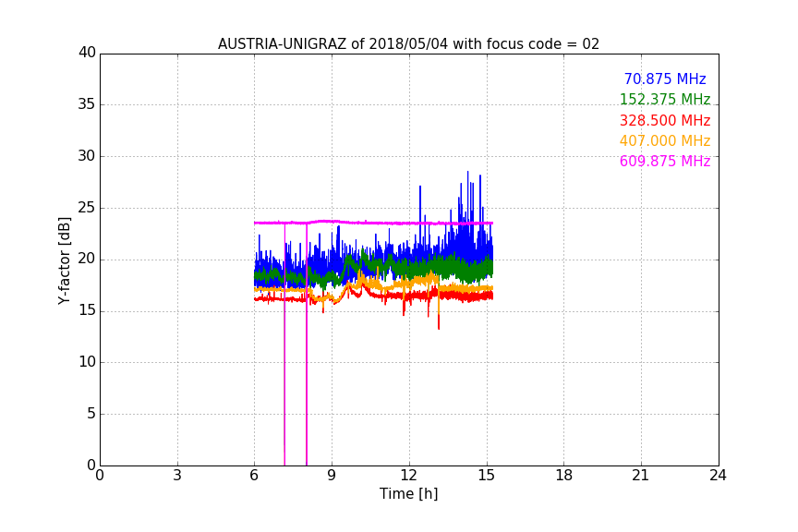Click the x-axis tick label 18

tap(564, 476)
